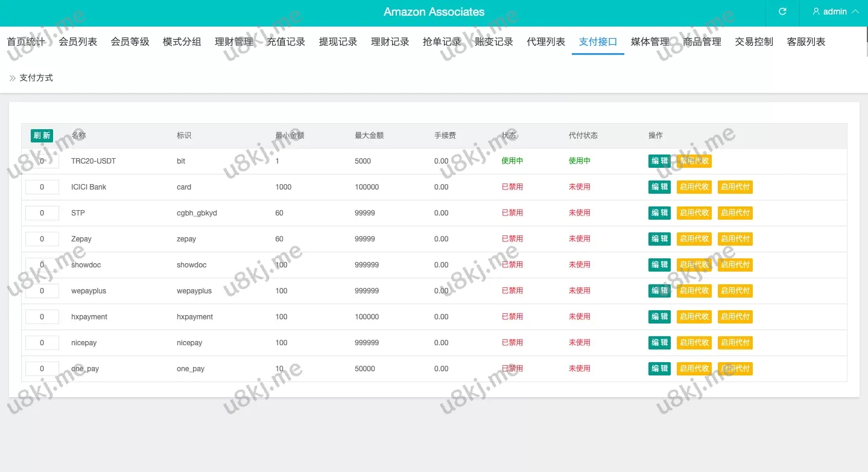Enable 代付 for showdoc channel

point(735,265)
